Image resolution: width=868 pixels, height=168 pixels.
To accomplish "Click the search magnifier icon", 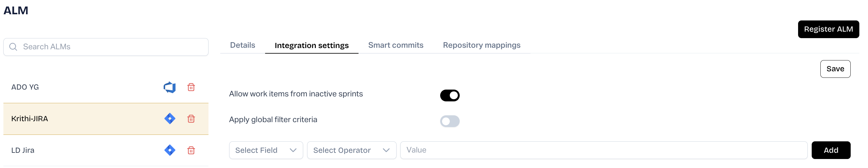I will click(x=13, y=47).
